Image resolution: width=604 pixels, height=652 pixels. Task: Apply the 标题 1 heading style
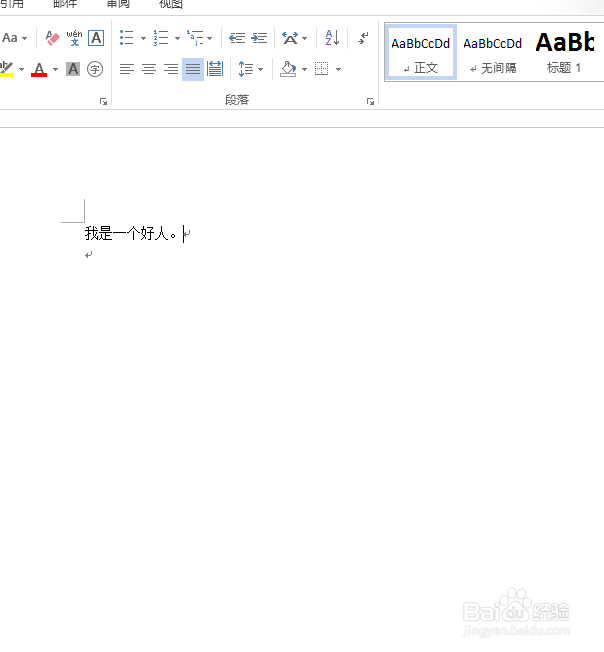pos(565,52)
